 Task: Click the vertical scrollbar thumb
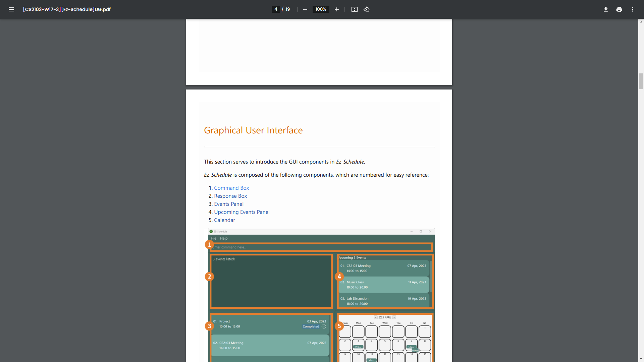(641, 81)
